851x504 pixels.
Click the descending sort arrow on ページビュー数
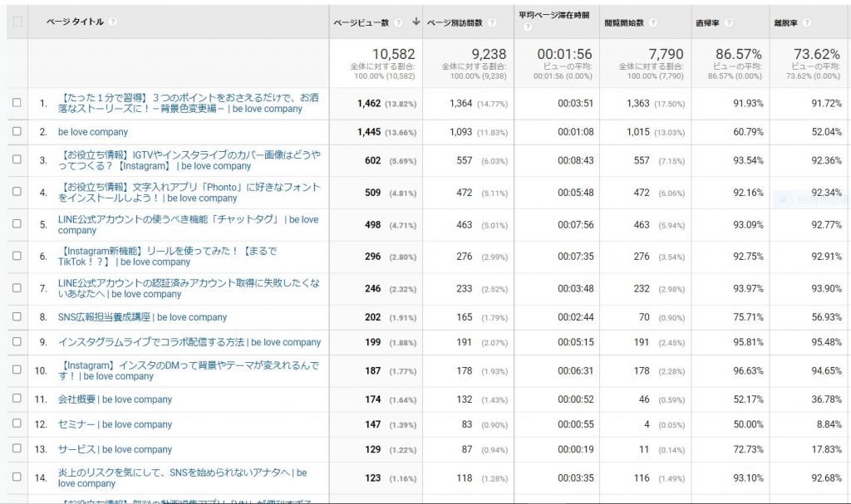tap(416, 22)
